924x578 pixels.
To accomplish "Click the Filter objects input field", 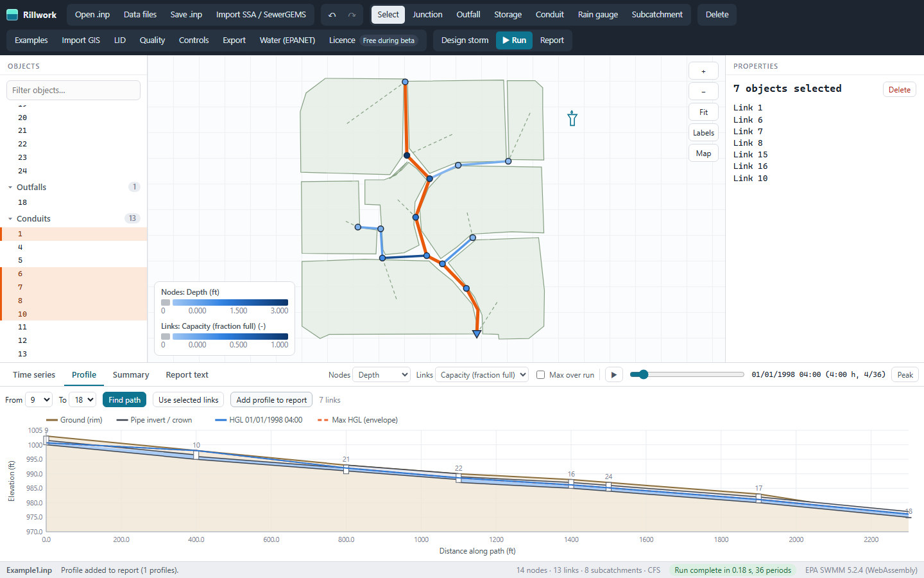I will click(x=73, y=91).
